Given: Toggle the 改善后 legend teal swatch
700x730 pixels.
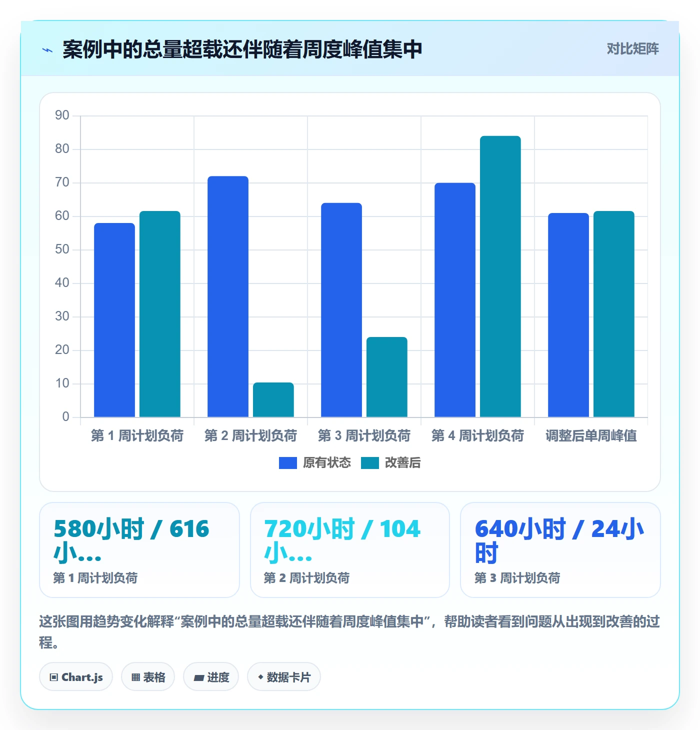Looking at the screenshot, I should [x=370, y=463].
